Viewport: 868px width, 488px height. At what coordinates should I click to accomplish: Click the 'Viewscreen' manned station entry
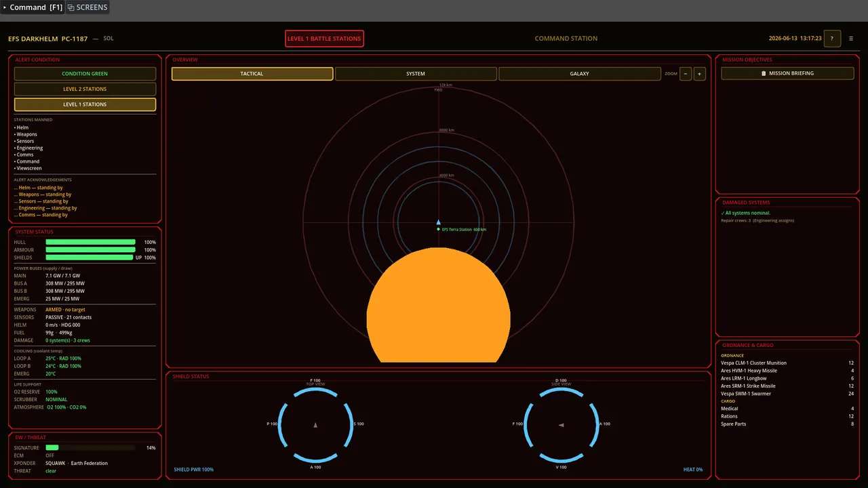coord(28,168)
